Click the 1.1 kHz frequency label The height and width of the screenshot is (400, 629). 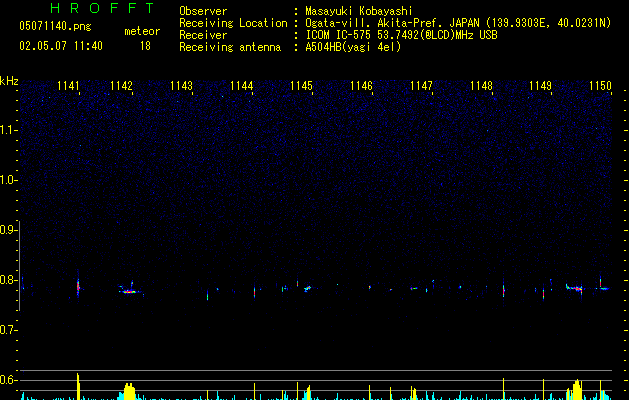8,130
